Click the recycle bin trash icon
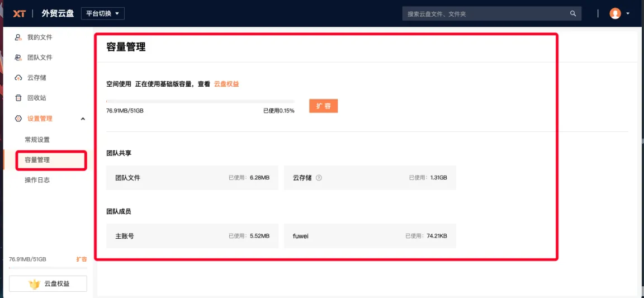Viewport: 644px width, 298px height. point(18,98)
